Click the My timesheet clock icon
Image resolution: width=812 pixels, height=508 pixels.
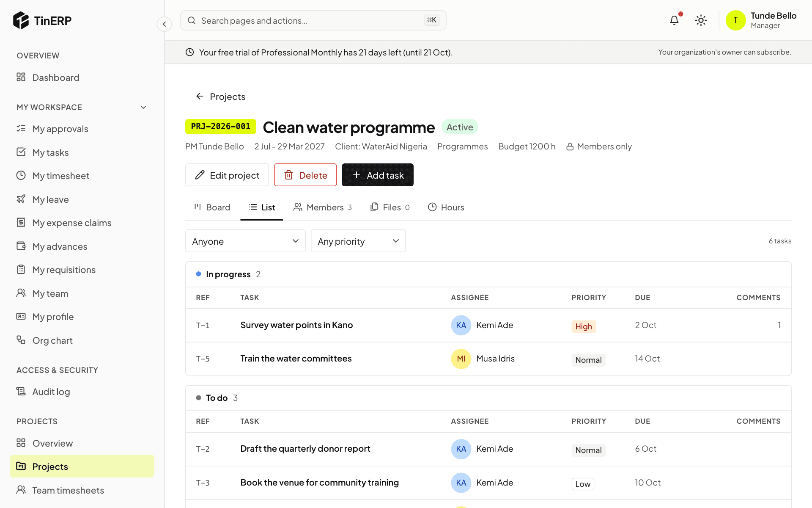point(21,175)
